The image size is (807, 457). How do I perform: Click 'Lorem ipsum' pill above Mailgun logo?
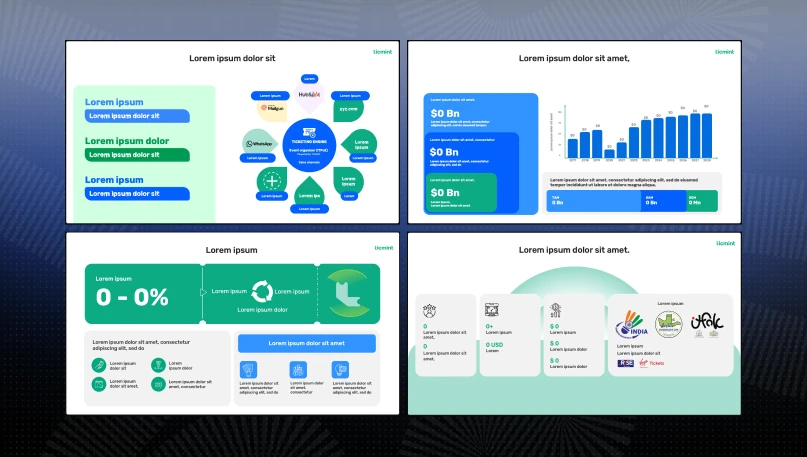point(270,96)
